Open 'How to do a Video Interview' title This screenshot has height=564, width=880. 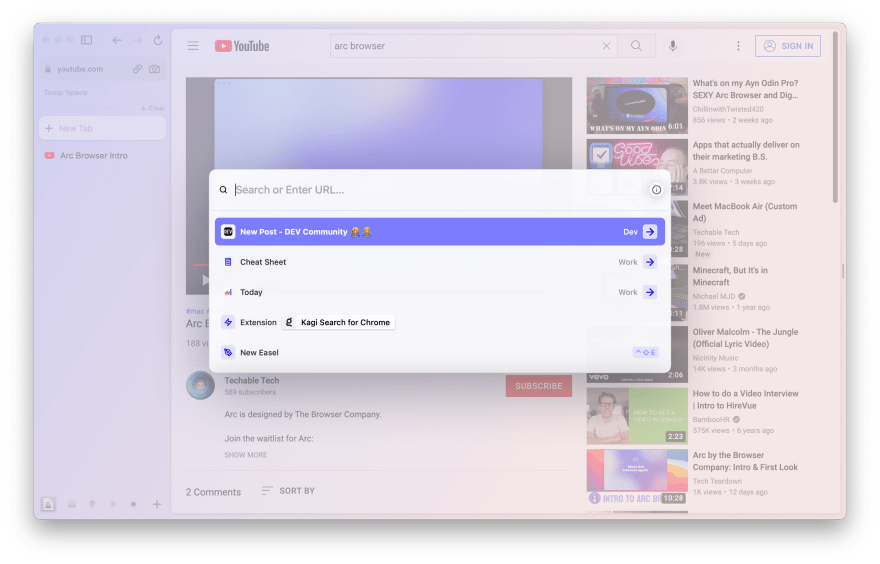(x=745, y=400)
